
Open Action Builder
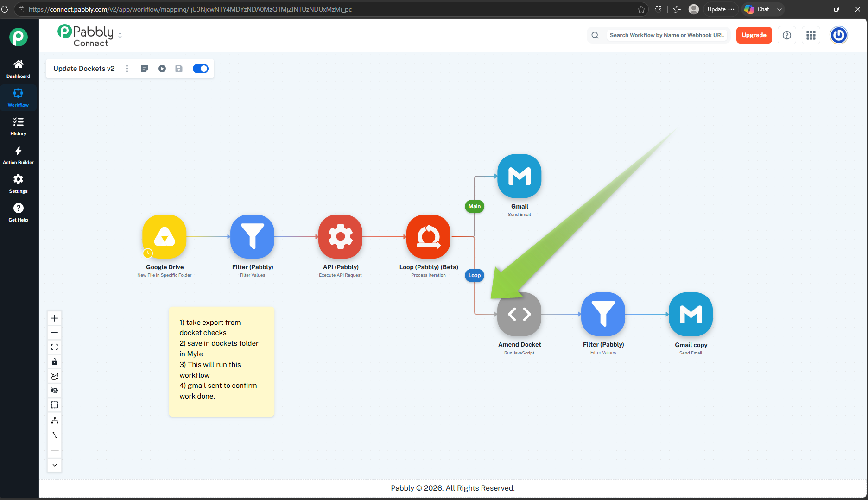pos(19,155)
